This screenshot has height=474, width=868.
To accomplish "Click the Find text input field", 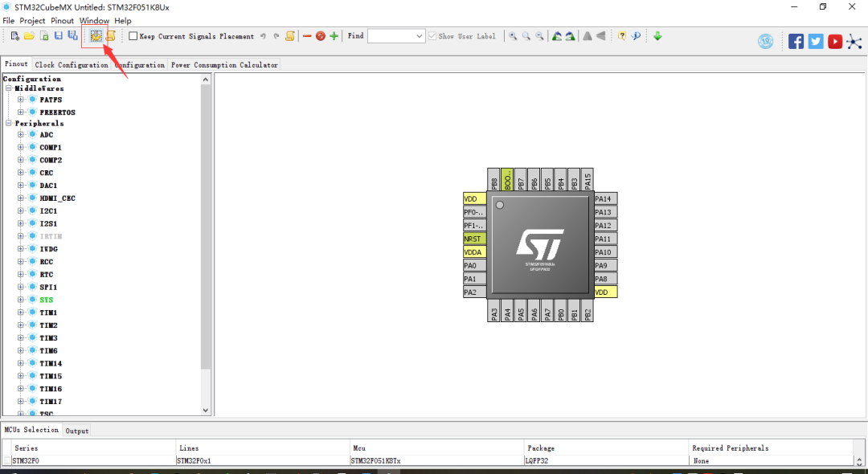I will pyautogui.click(x=391, y=36).
